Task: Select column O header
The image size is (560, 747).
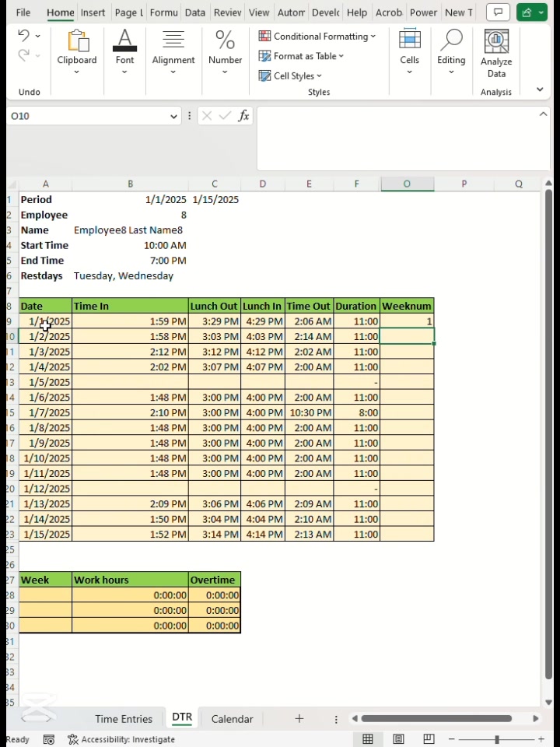Action: 407,184
